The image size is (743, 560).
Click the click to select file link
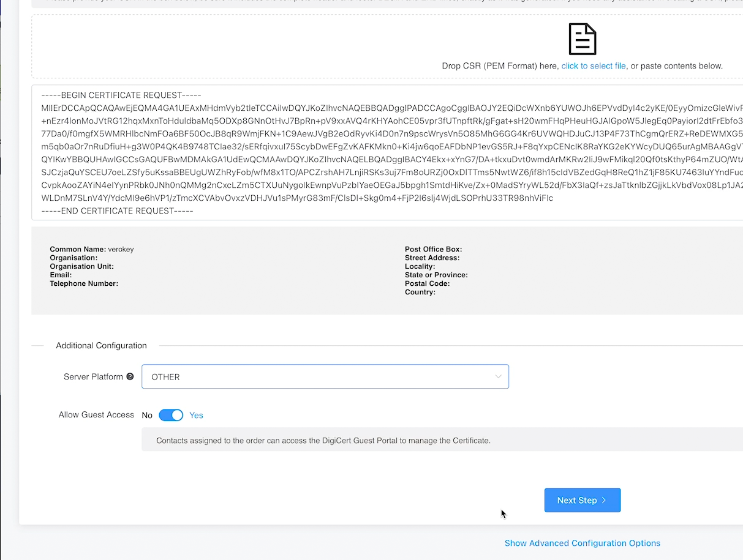(x=593, y=65)
